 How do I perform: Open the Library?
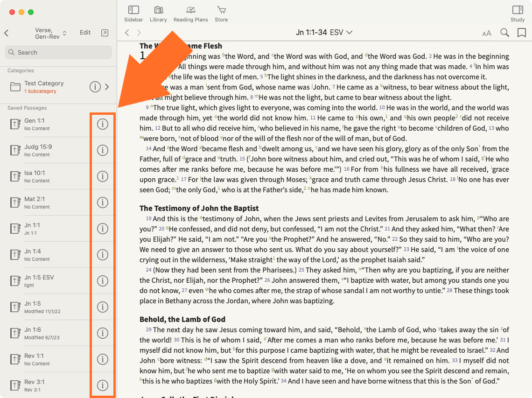tap(158, 14)
